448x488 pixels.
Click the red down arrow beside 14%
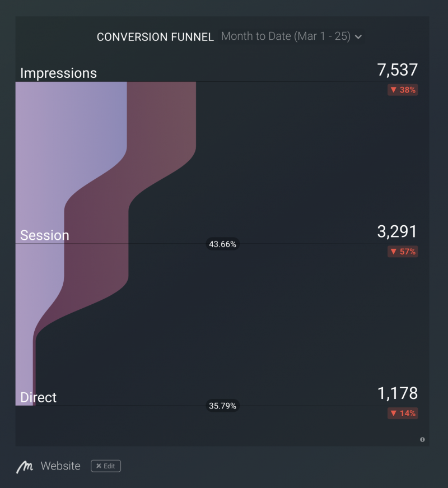point(394,413)
